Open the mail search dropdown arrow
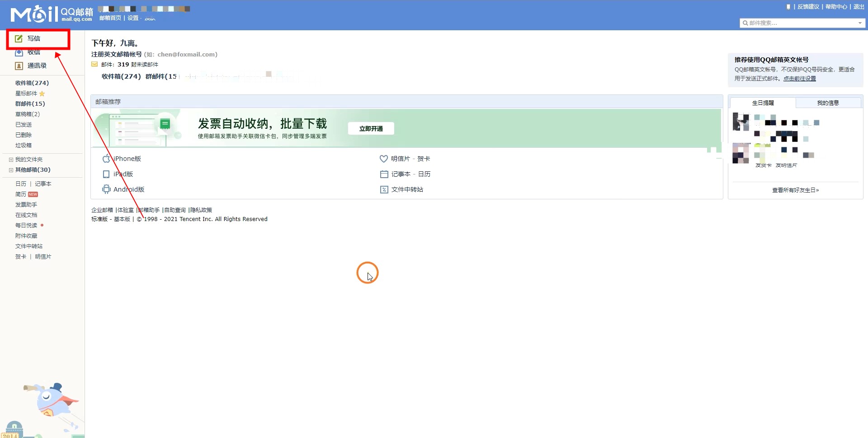Viewport: 868px width, 438px height. 859,23
